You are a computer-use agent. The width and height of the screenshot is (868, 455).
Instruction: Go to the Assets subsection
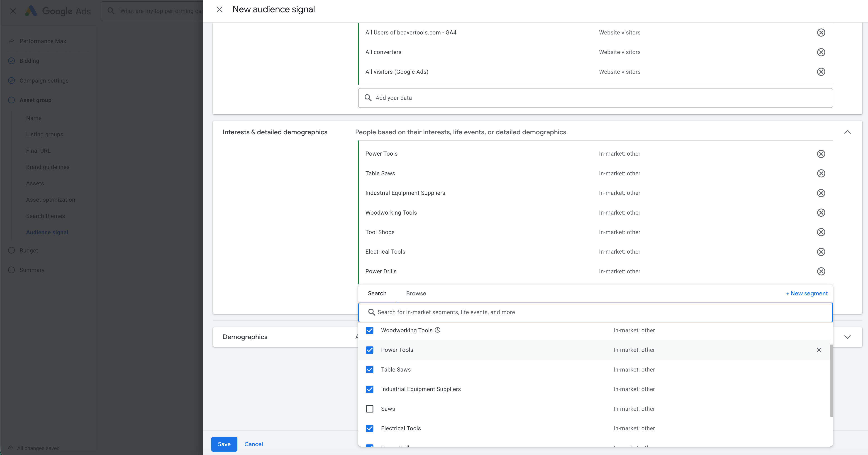tap(35, 183)
